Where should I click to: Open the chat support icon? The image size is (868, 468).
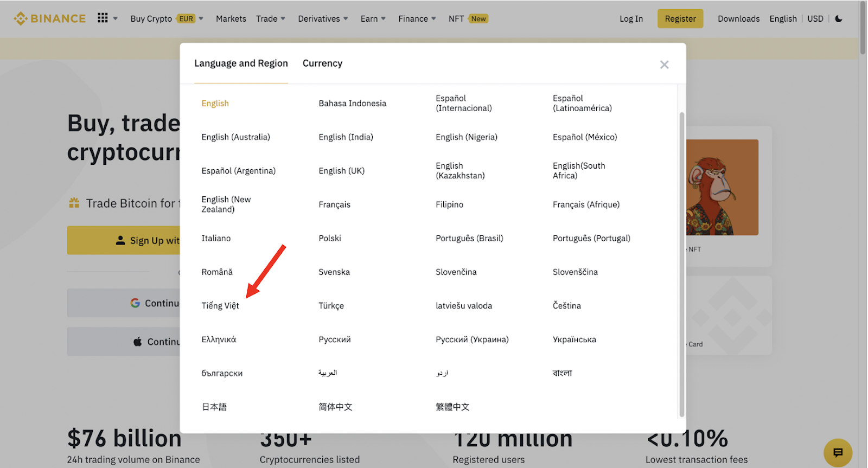coord(838,452)
